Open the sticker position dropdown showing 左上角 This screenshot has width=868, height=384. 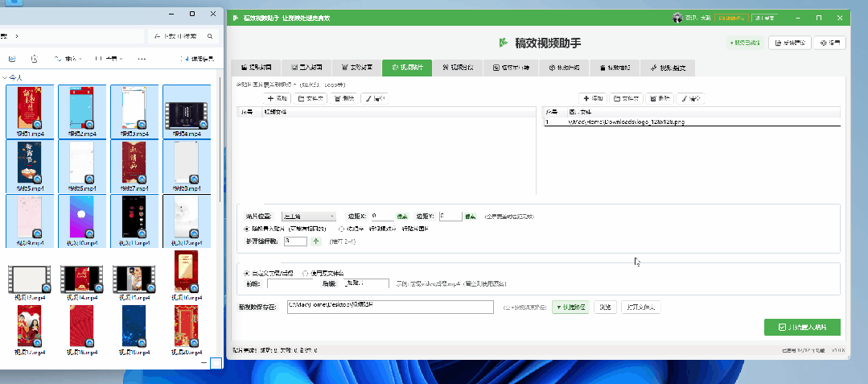point(309,217)
